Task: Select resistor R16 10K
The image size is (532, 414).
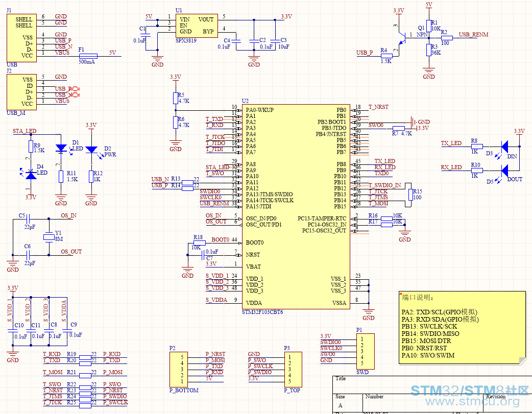Action: click(x=386, y=219)
